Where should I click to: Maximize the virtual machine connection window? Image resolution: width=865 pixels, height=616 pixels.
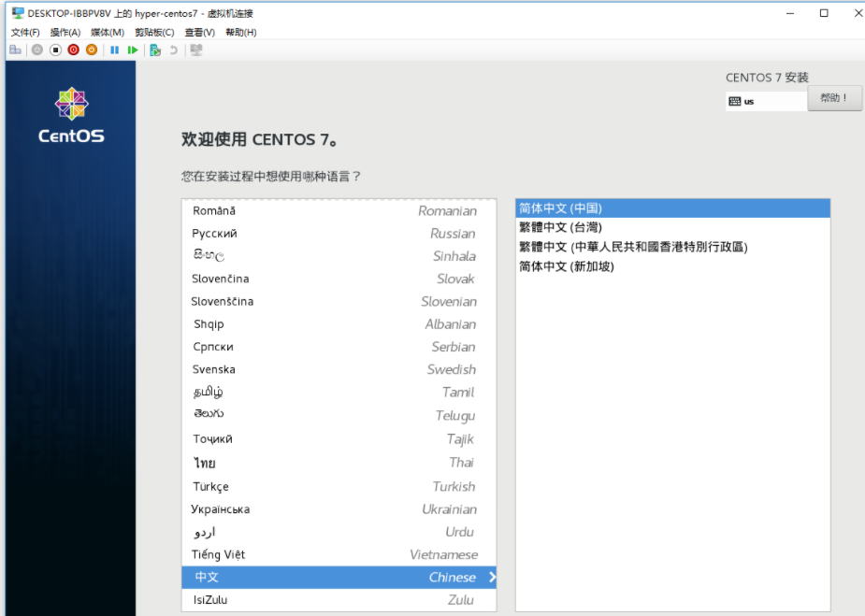coord(824,13)
